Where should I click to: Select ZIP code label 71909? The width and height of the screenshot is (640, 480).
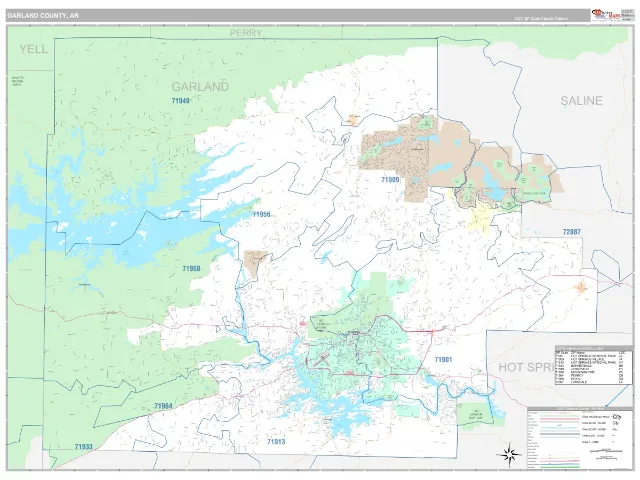[390, 180]
